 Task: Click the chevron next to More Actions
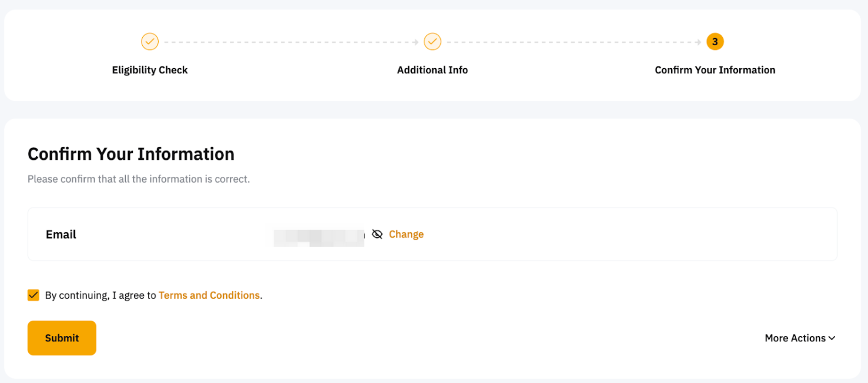(x=832, y=338)
